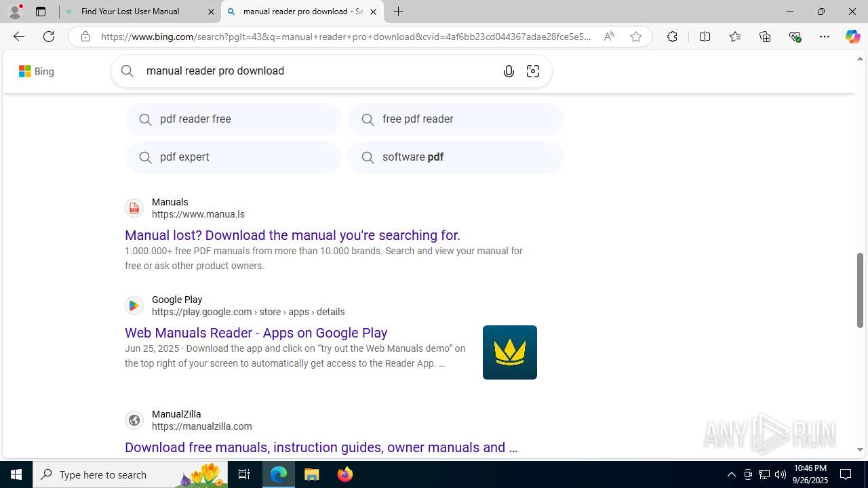Launch Copilot sidebar icon
Screen dimensions: 868x488
[x=852, y=37]
